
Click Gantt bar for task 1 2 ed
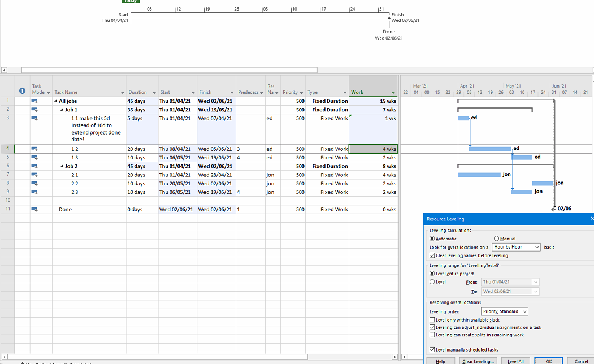point(490,149)
